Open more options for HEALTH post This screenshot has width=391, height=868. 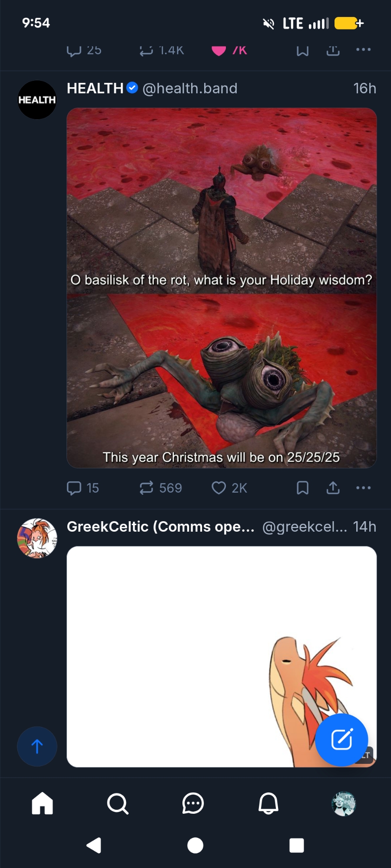point(363,488)
